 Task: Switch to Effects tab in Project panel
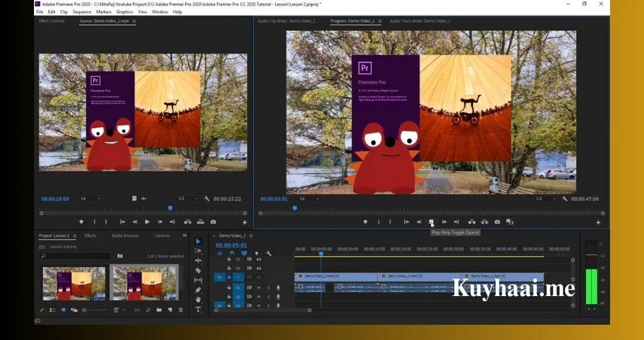90,236
